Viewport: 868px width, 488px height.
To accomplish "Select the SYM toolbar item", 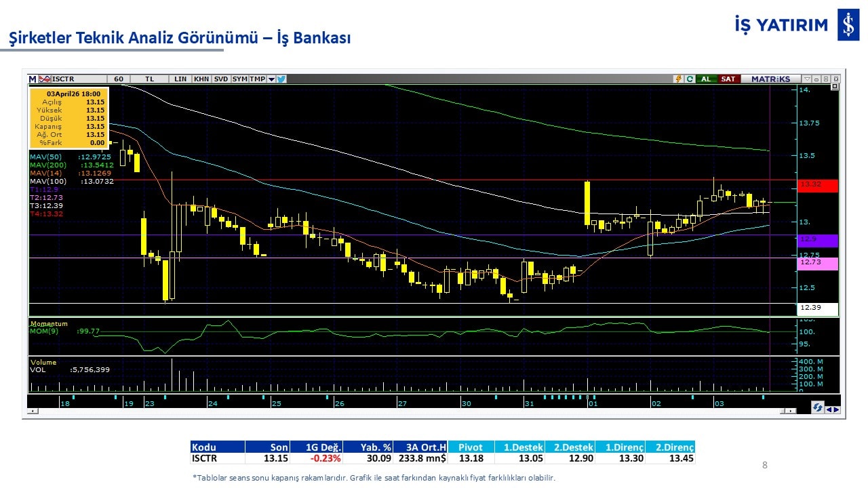I will [240, 79].
